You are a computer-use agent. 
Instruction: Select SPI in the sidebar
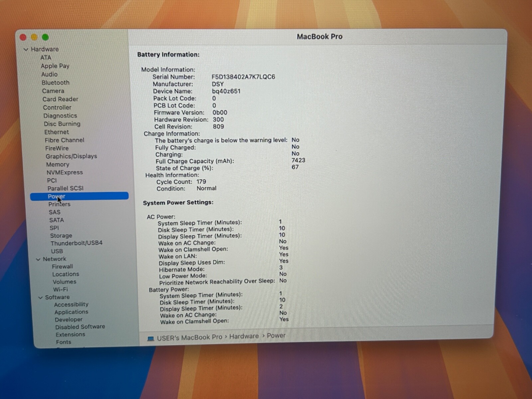click(x=54, y=228)
